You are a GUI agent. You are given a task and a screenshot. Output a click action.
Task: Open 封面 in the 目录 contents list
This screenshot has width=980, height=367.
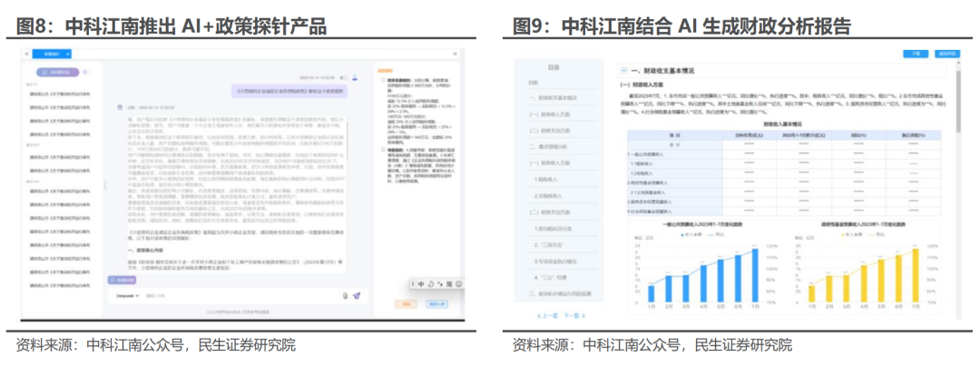pyautogui.click(x=532, y=83)
